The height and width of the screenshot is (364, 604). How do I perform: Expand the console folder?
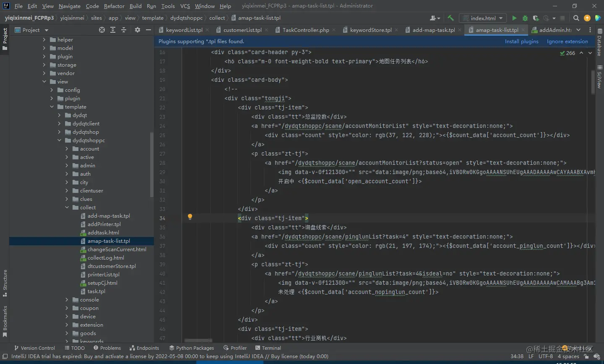point(67,299)
